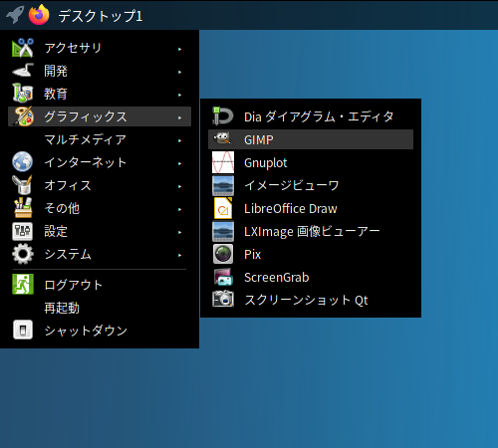The image size is (498, 448).
Task: Expand the その他 submenu arrow
Action: tap(179, 209)
